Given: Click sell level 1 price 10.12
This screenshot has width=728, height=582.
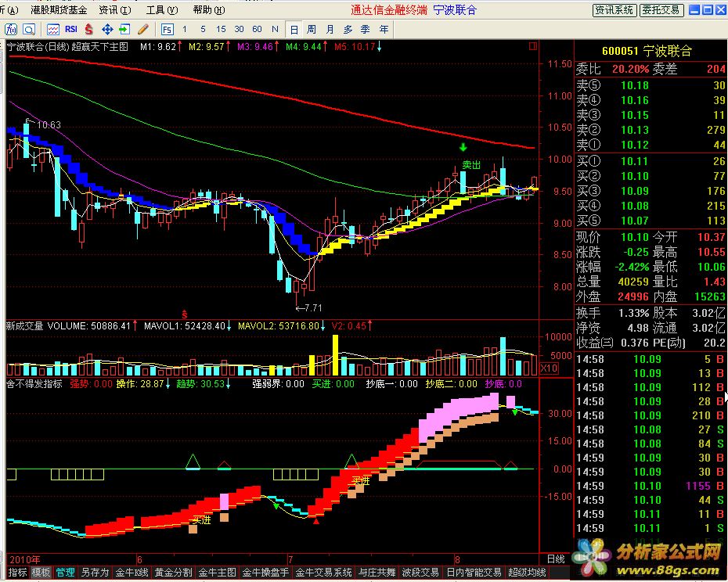Looking at the screenshot, I should (x=635, y=145).
